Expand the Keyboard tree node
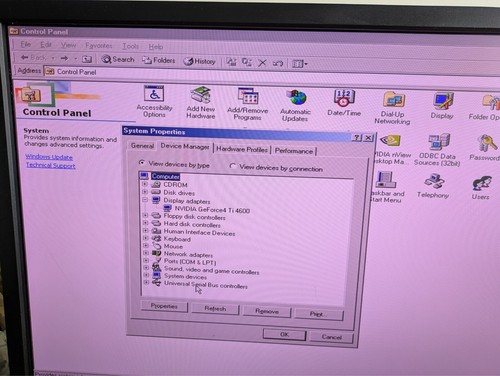The width and height of the screenshot is (500, 376). pos(146,238)
